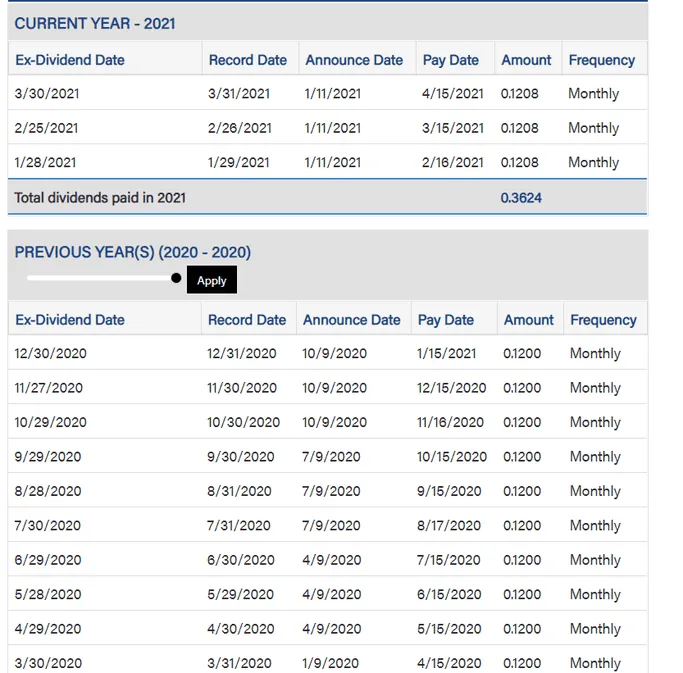Screen dimensions: 683x673
Task: Click Frequency header in current year table
Action: tap(602, 60)
